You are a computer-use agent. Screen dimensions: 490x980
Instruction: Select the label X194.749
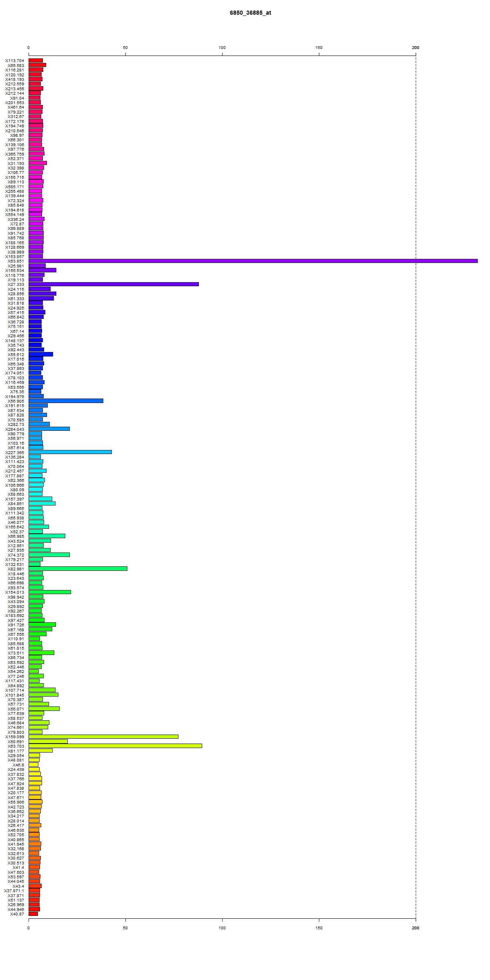click(x=15, y=126)
